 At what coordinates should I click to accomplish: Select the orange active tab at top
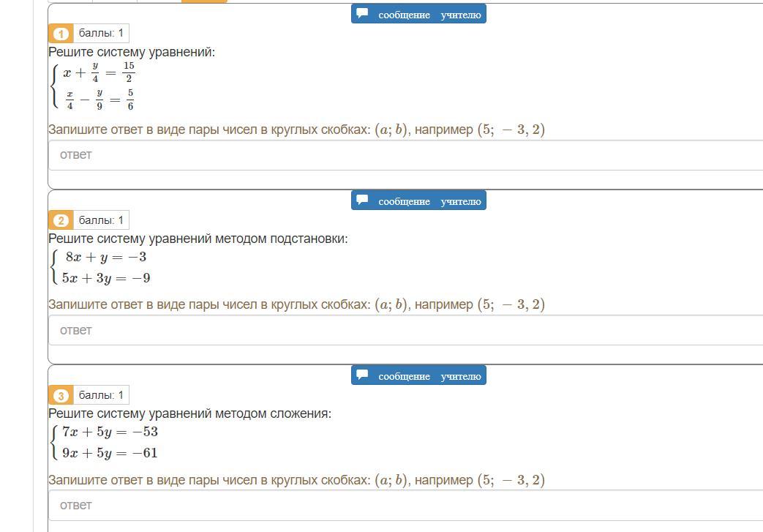(x=204, y=1)
